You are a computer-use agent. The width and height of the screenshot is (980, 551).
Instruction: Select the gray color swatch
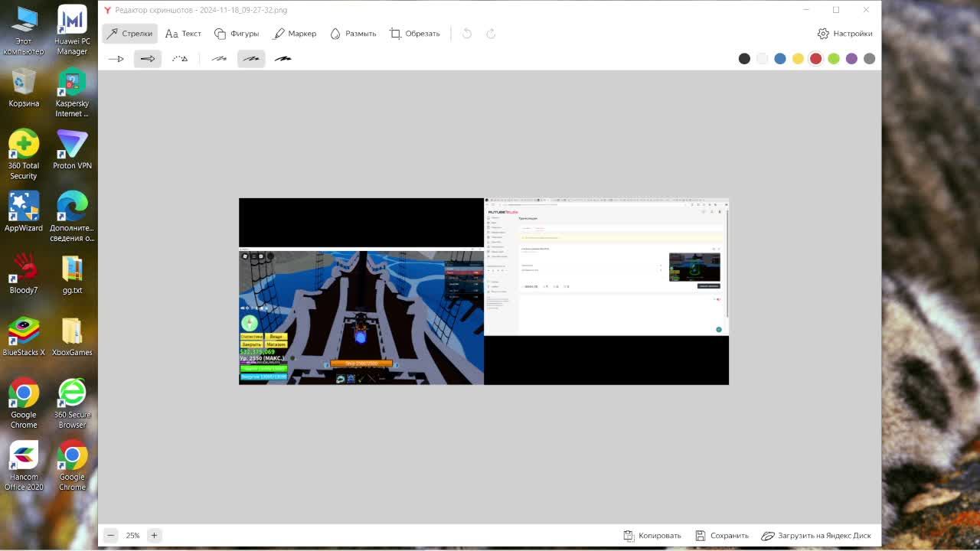coord(869,59)
